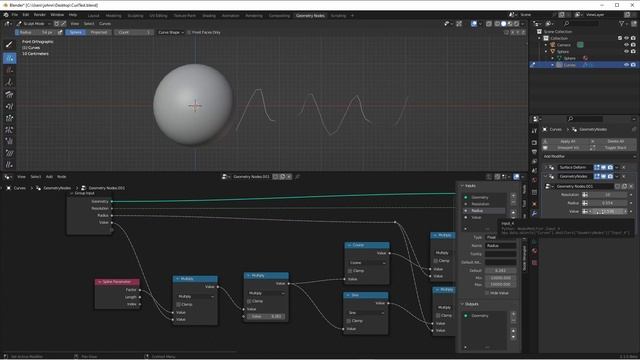Image resolution: width=640 pixels, height=360 pixels.
Task: Click the fake user shield icon in node header
Action: click(x=276, y=177)
